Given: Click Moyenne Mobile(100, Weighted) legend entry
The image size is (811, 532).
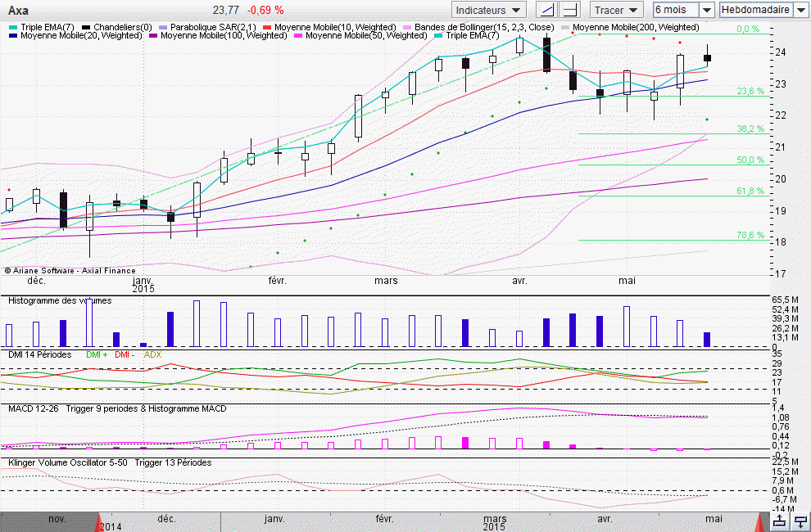Looking at the screenshot, I should pyautogui.click(x=218, y=35).
